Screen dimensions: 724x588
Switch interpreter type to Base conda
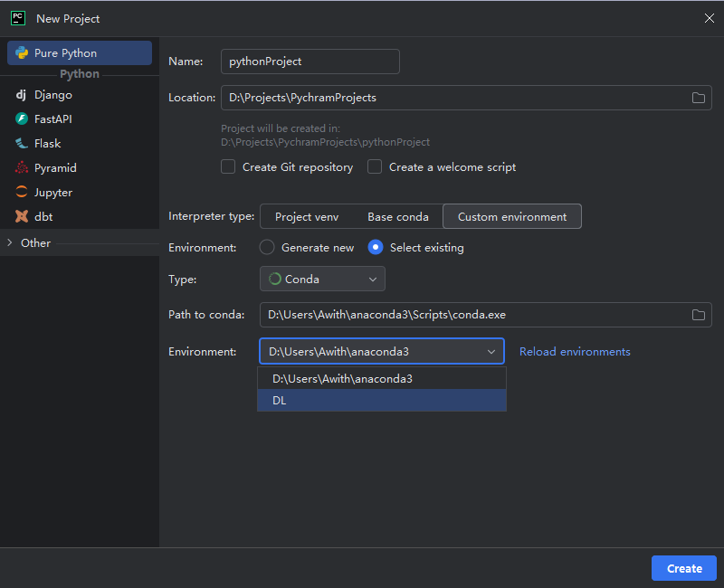click(398, 216)
